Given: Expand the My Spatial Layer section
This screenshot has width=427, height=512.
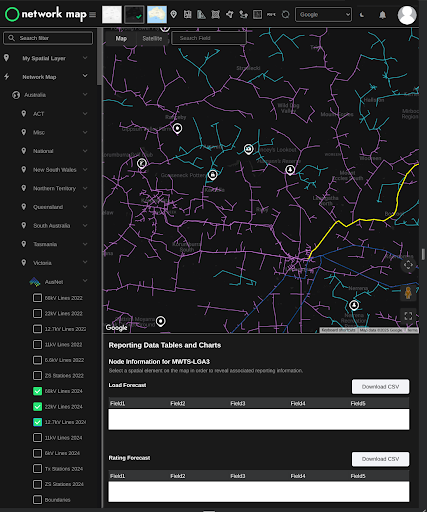Looking at the screenshot, I should pyautogui.click(x=85, y=58).
